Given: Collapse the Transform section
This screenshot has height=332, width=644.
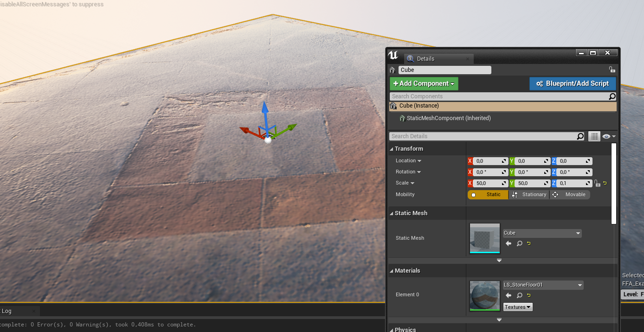Looking at the screenshot, I should pos(392,149).
